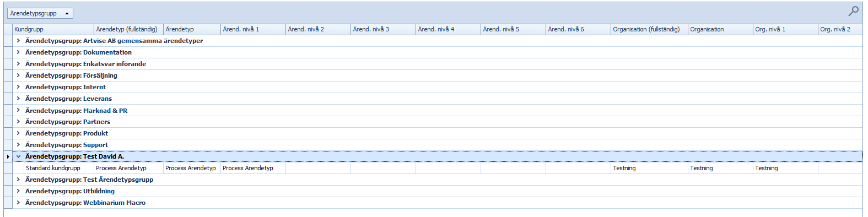Click Ärend. nivå 5 column header

coord(514,29)
